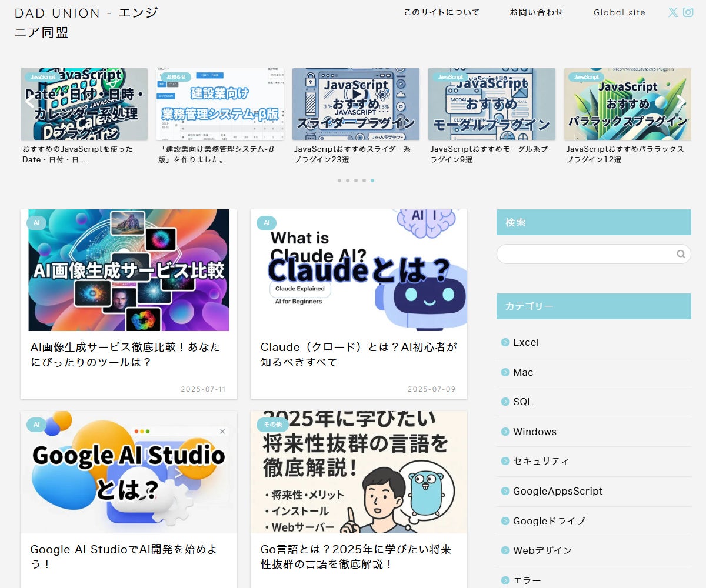Click the AI badge on the Google AI Studio card

coord(36,425)
